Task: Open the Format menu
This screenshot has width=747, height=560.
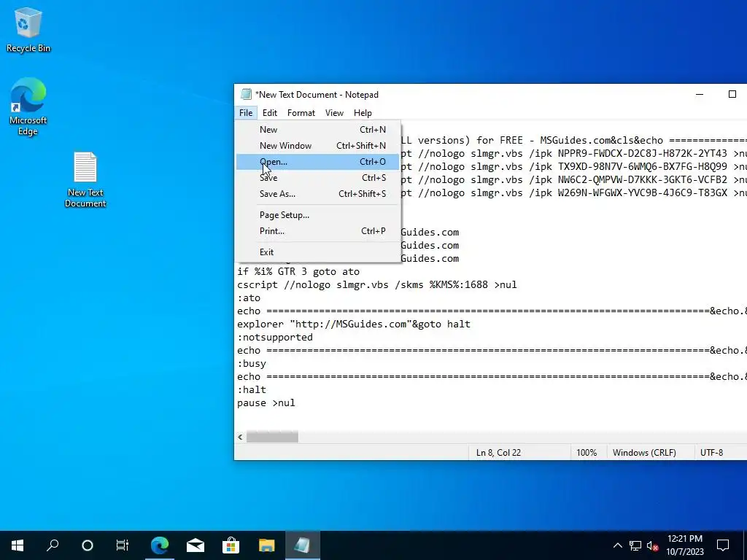Action: 301,113
